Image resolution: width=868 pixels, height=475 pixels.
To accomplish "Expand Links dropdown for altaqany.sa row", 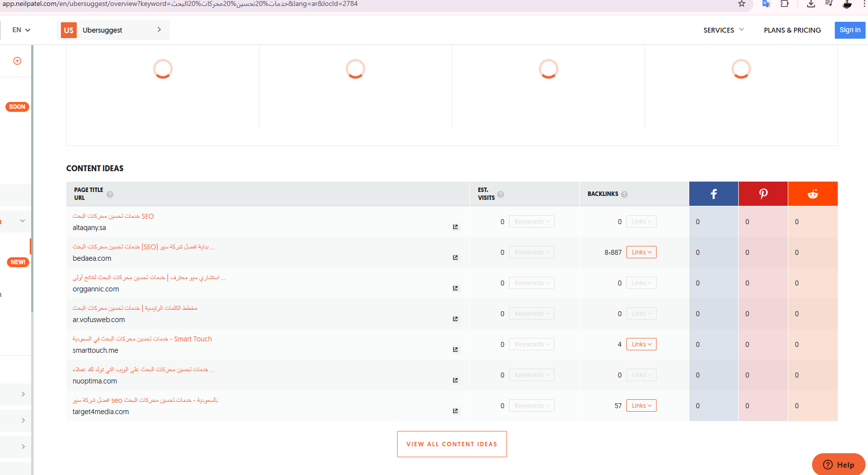I will 641,222.
